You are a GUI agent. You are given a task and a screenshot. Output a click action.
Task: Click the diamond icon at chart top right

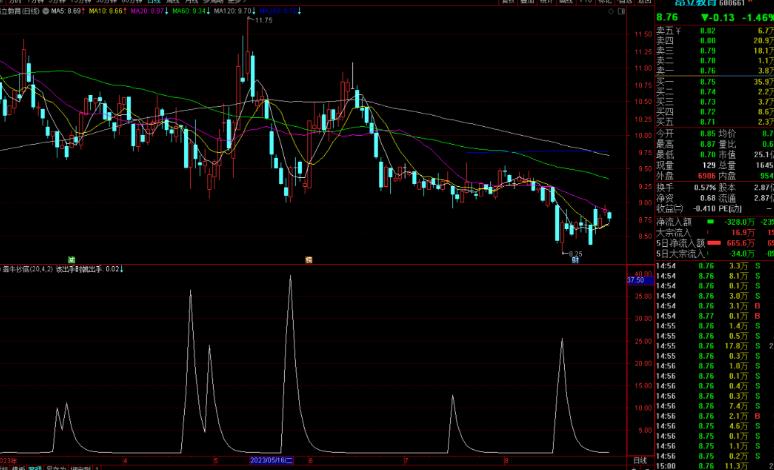[611, 11]
